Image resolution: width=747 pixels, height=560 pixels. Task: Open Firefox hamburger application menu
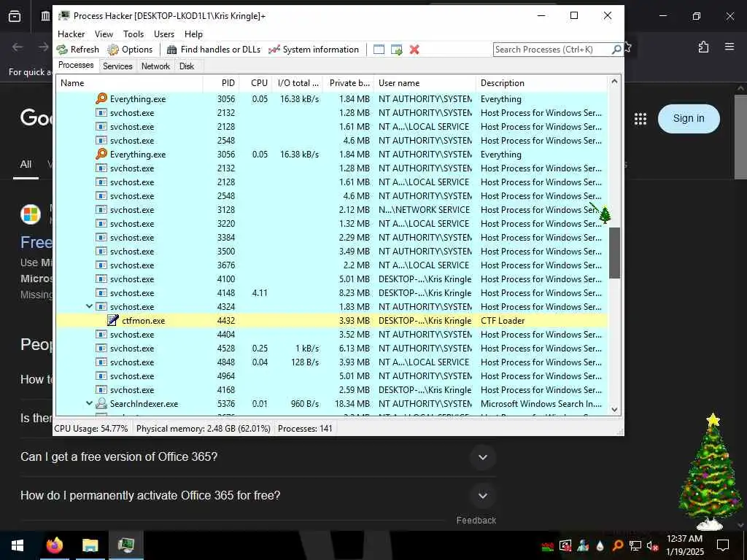pyautogui.click(x=729, y=47)
